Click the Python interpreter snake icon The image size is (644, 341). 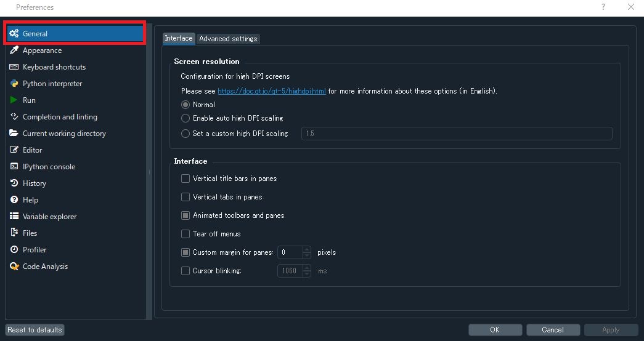(14, 84)
